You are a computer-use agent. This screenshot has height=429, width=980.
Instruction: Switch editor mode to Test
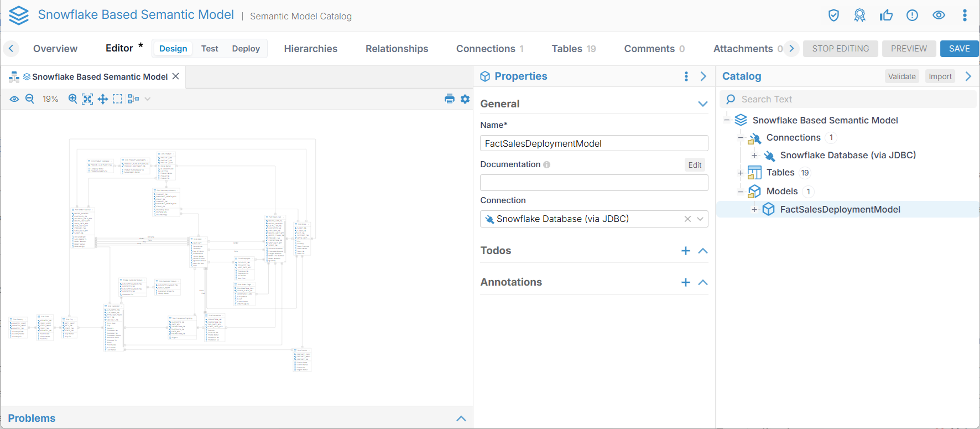[210, 49]
